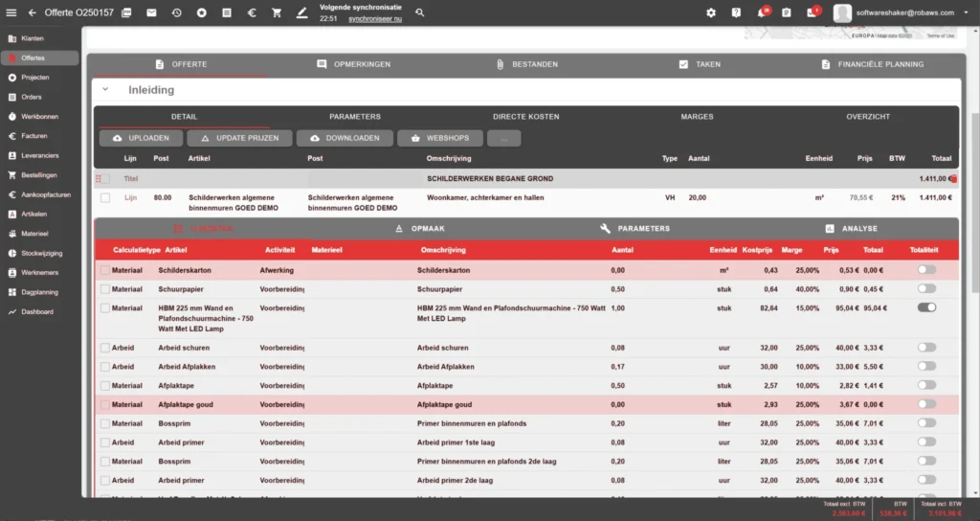This screenshot has height=521, width=980.
Task: Tick the checkbox for Afplaktape goud row
Action: tap(105, 405)
